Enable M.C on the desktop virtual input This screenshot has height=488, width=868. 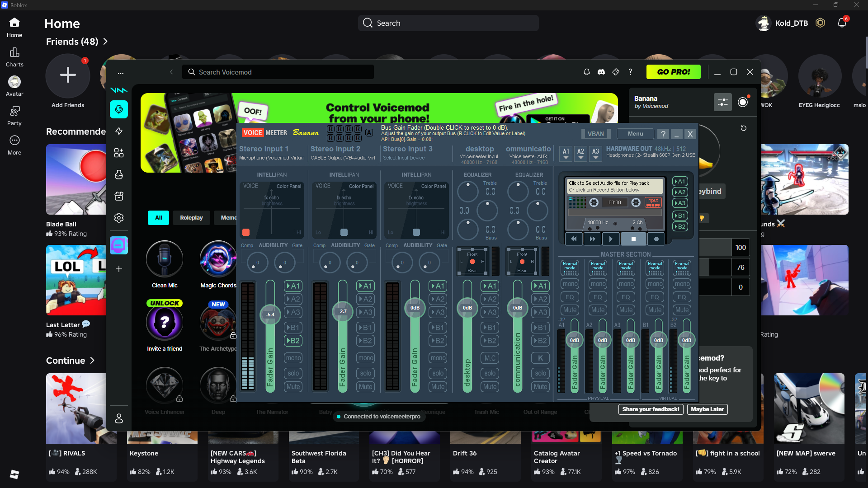coord(490,358)
